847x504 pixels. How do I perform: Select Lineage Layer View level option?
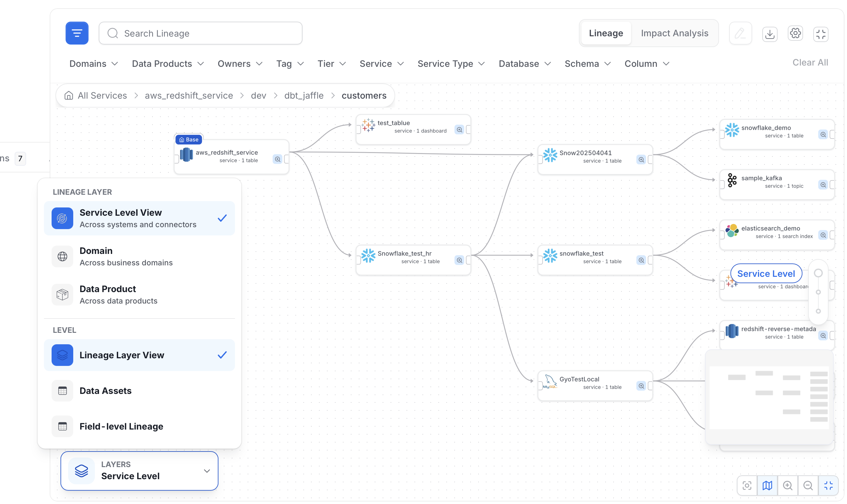(x=139, y=355)
